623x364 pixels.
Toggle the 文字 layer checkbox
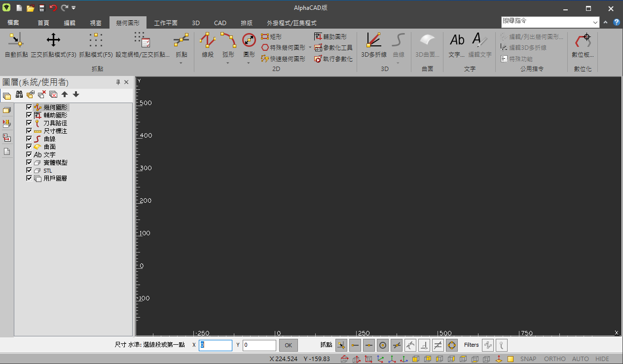coord(29,154)
